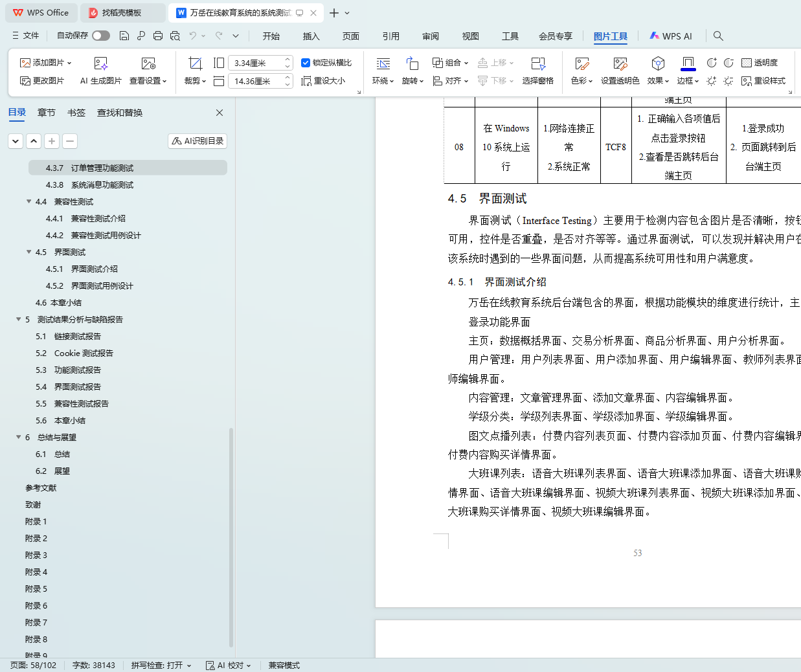Viewport: 801px width, 672px height.
Task: Open the 选择窗格 selection pane
Action: point(537,63)
